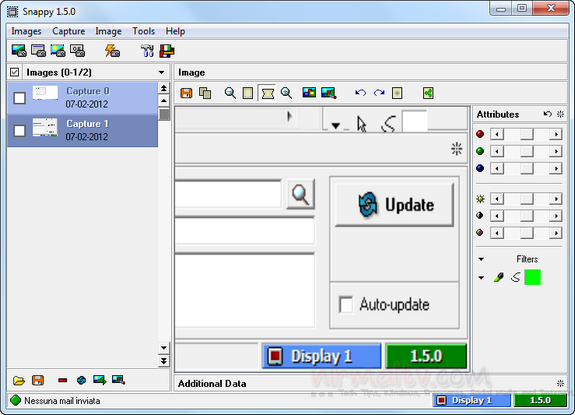The image size is (575, 415).
Task: Click the Display 1 button in status bar
Action: [472, 400]
